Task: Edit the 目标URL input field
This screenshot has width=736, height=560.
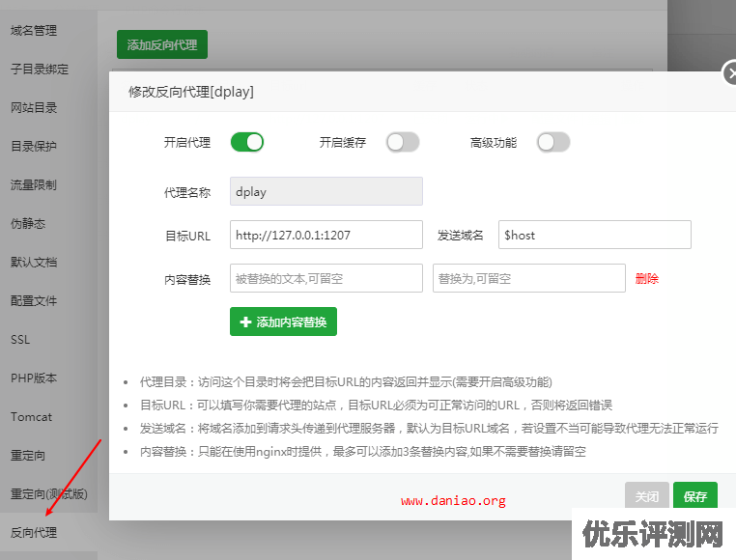Action: (326, 235)
